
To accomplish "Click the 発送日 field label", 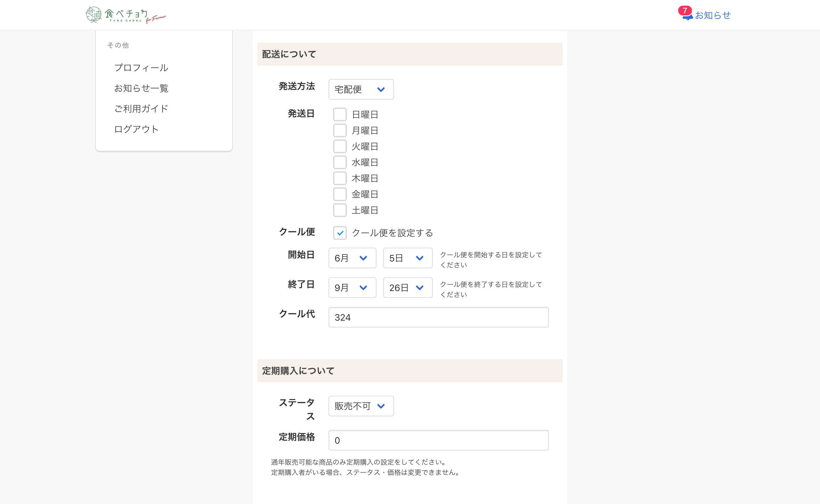I will [x=301, y=113].
